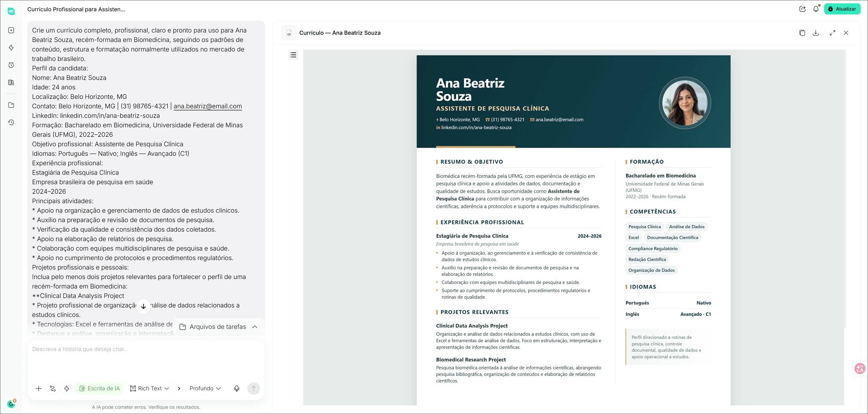This screenshot has height=414, width=868.
Task: Open the ana.beatriz@email.com link in the chat
Action: 208,106
